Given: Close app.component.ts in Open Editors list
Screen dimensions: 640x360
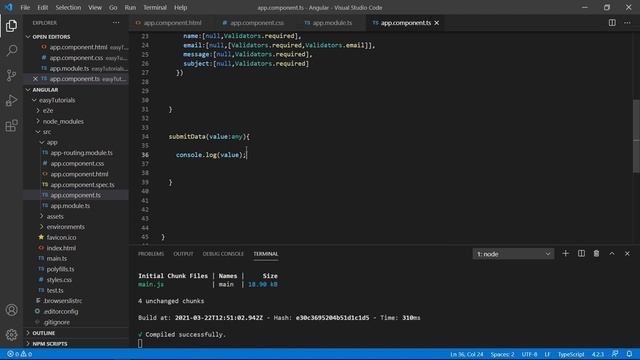Looking at the screenshot, I should pos(35,79).
